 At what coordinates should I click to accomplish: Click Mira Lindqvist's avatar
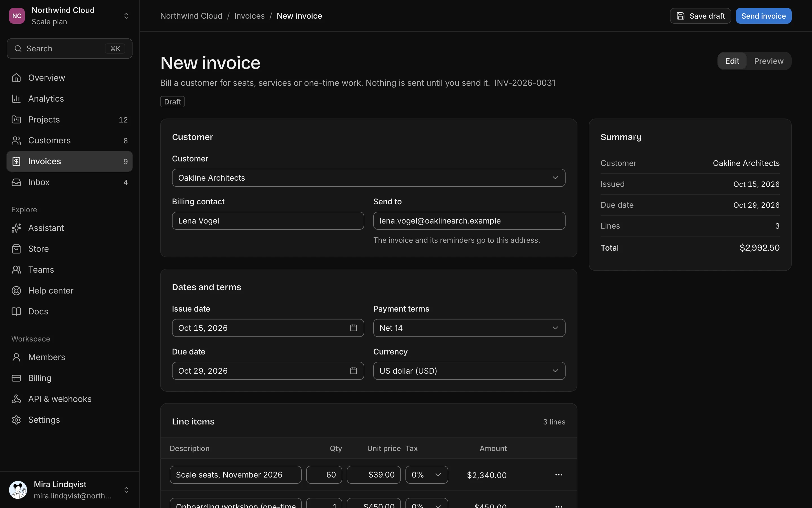pos(18,490)
